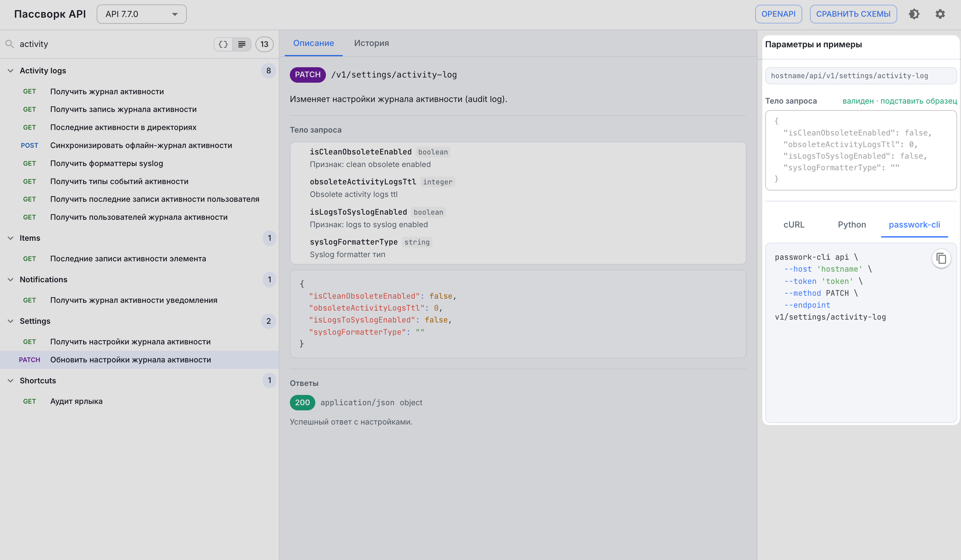Click the OPENAPI button
This screenshot has height=560, width=961.
point(778,14)
